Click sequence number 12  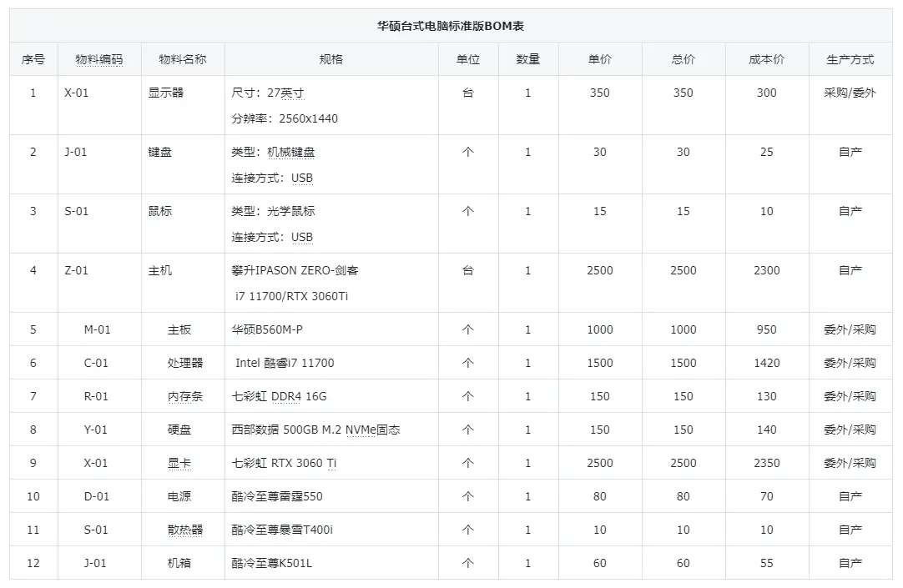click(x=33, y=563)
